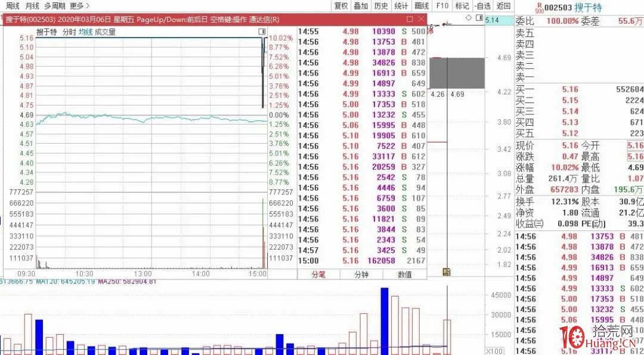644x355 pixels.
Task: Click the 统计 statistics tool icon
Action: click(401, 6)
